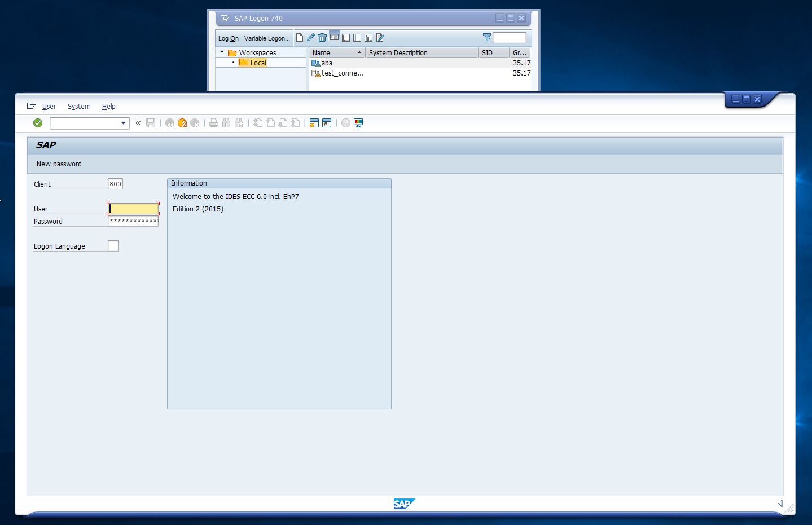Click the 35.17 value in the aba row
The image size is (812, 525).
[521, 63]
